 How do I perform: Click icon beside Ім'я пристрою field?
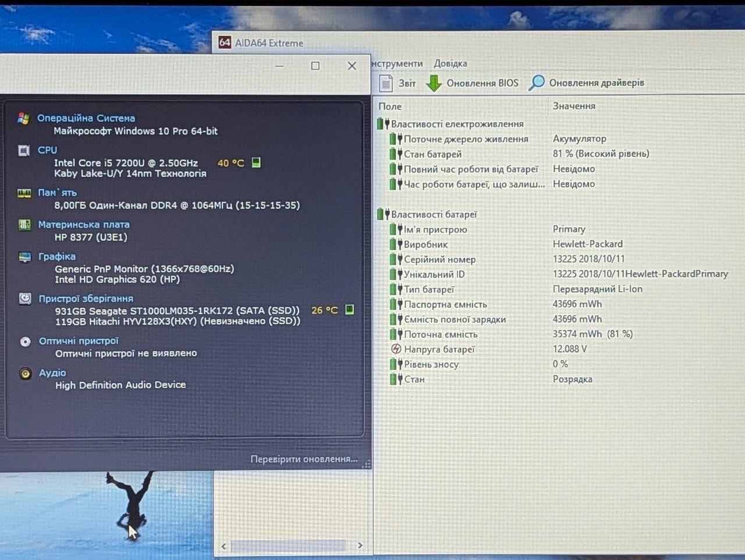pyautogui.click(x=396, y=230)
